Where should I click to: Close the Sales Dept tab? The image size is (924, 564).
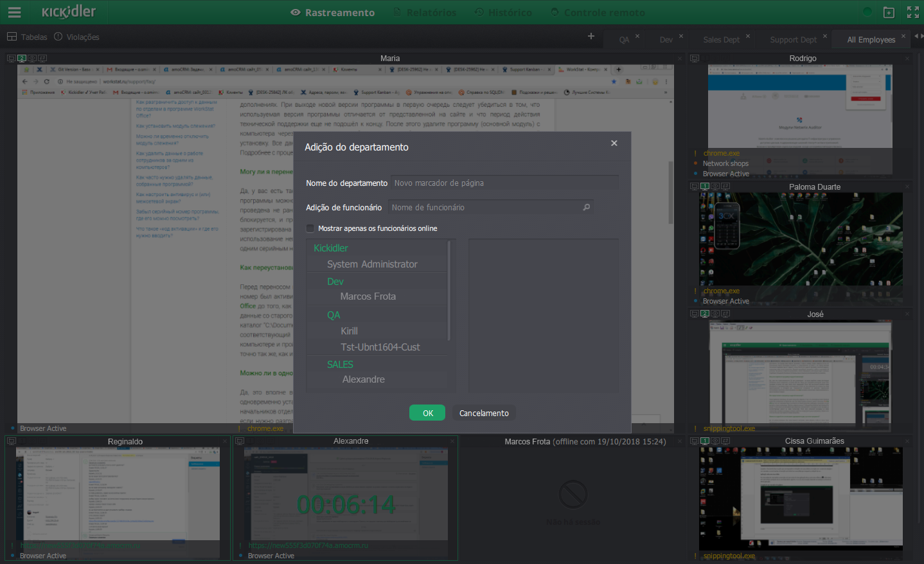tap(748, 36)
